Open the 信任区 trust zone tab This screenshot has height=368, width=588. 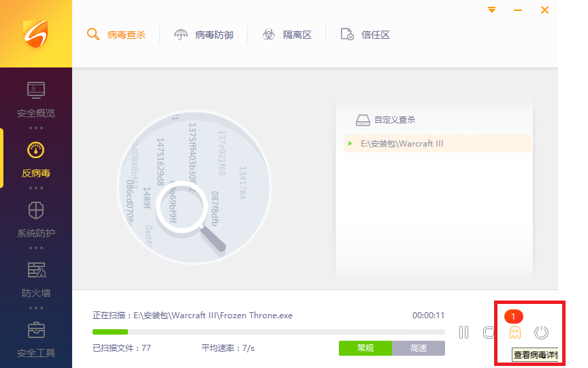pyautogui.click(x=365, y=35)
